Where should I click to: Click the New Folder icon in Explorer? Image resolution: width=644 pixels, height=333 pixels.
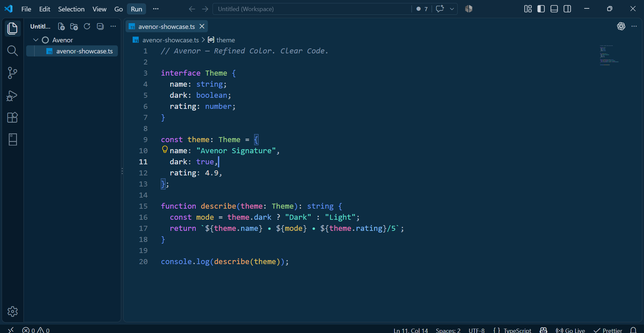74,27
